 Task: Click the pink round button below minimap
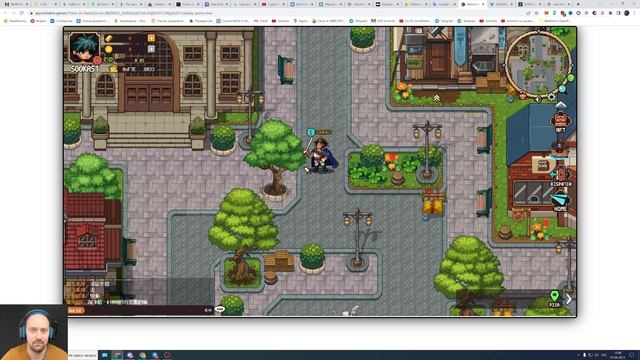click(x=523, y=97)
